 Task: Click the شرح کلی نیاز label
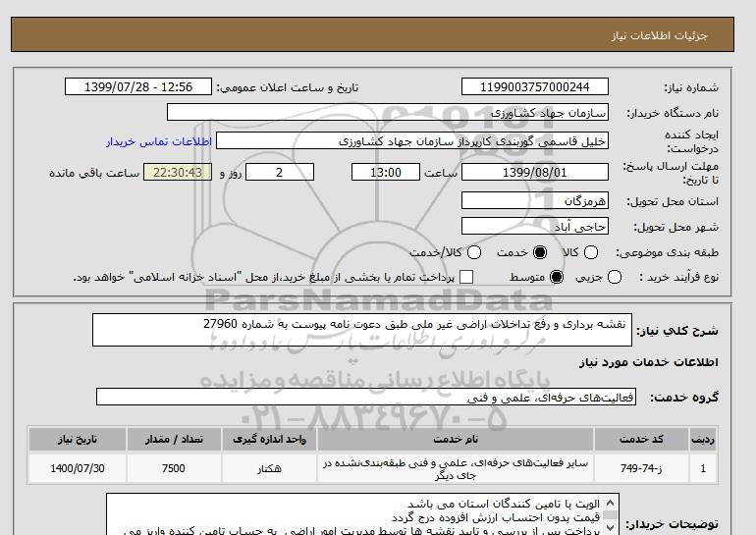677,331
